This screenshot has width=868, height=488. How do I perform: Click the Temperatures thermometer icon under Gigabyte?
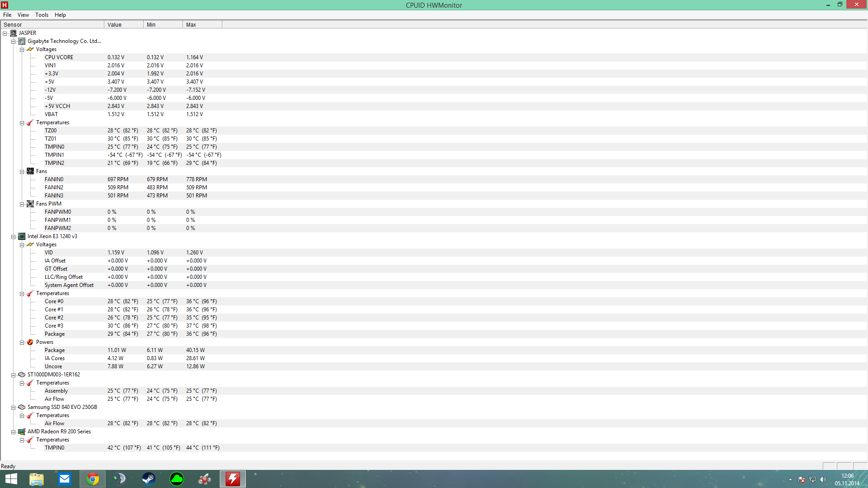pyautogui.click(x=30, y=122)
